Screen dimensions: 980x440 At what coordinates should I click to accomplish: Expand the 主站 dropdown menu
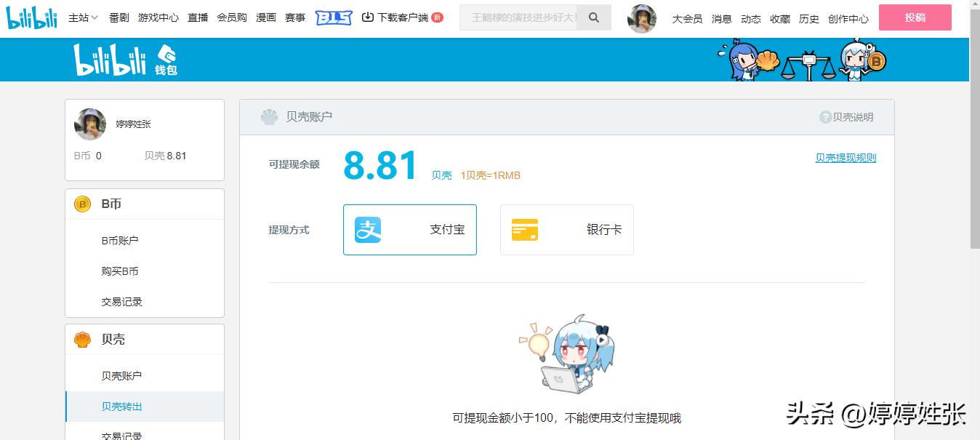click(x=84, y=17)
